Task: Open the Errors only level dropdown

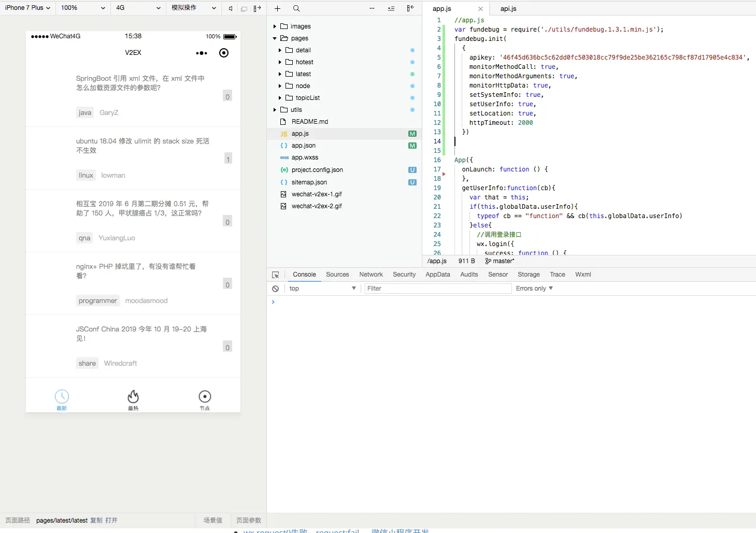Action: click(534, 289)
